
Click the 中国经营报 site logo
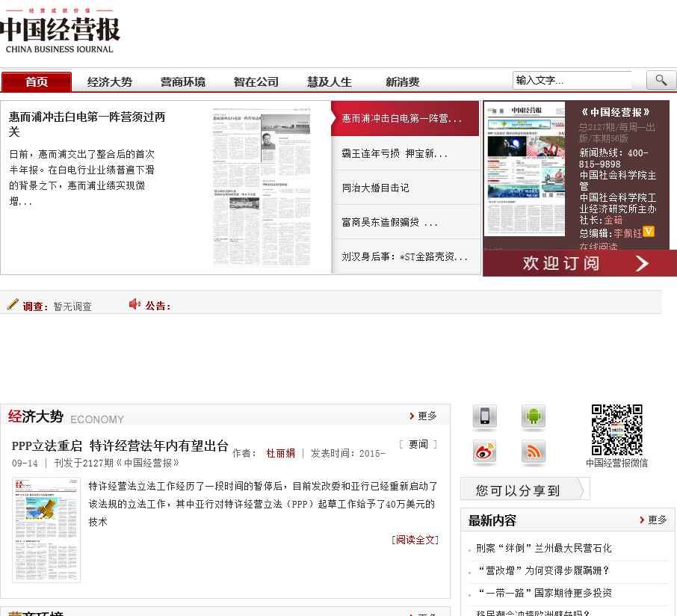(60, 30)
